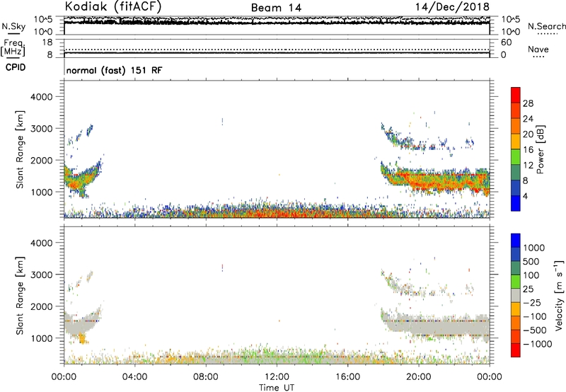This screenshot has width=566, height=392.
Task: Select the date '14/Dec/2018'
Action: [x=453, y=7]
